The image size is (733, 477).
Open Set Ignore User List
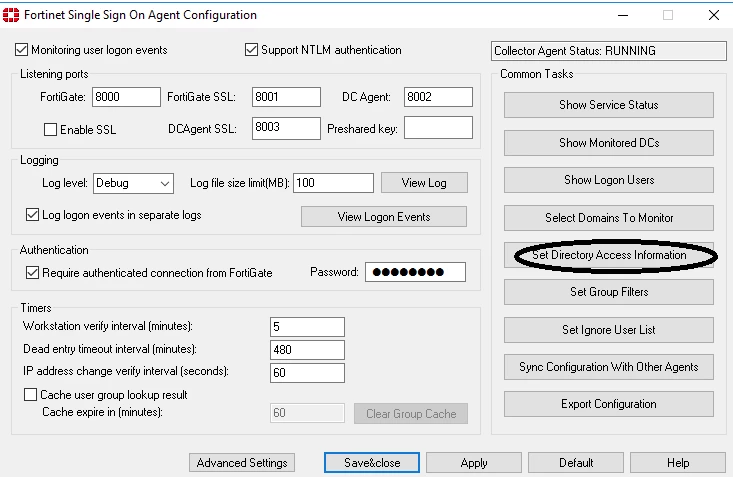click(x=609, y=330)
